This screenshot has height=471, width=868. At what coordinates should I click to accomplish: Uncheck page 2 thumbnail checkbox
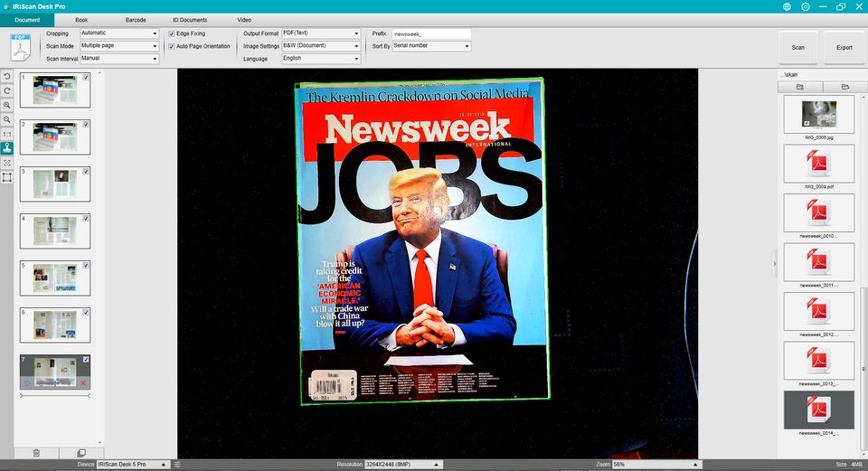coord(86,125)
